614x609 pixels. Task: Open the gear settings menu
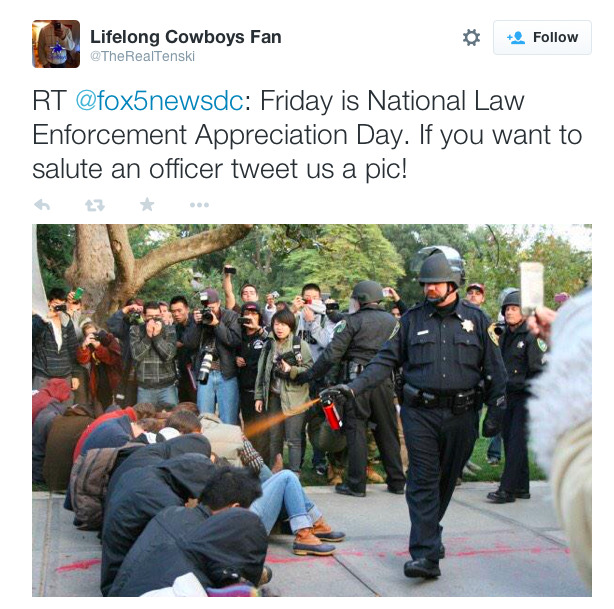(471, 38)
